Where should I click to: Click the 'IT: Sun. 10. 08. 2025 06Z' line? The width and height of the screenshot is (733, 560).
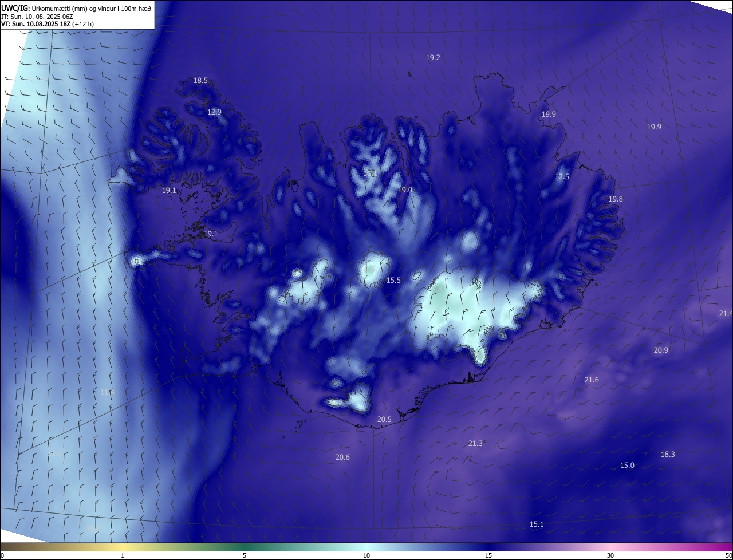coord(37,17)
